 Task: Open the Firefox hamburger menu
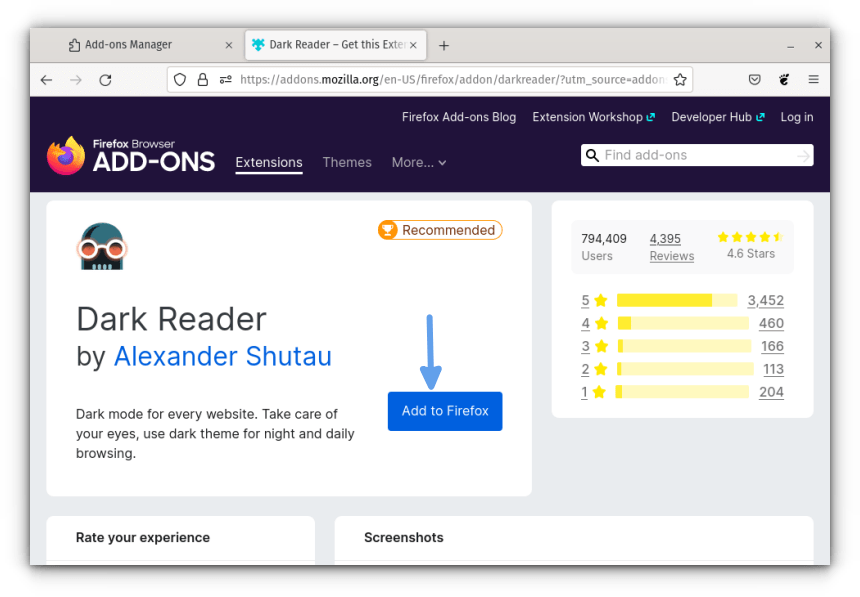click(x=815, y=79)
